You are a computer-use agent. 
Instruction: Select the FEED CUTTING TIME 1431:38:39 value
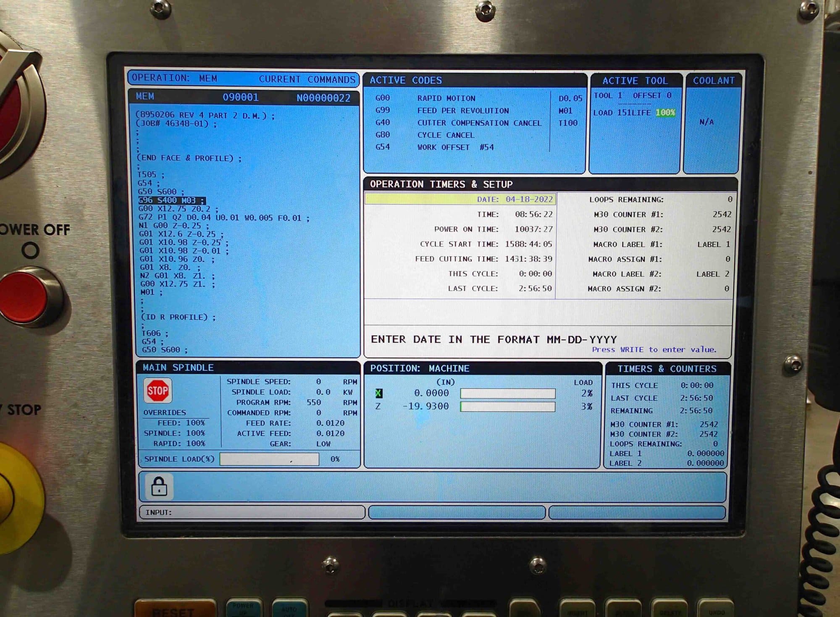[x=528, y=259]
